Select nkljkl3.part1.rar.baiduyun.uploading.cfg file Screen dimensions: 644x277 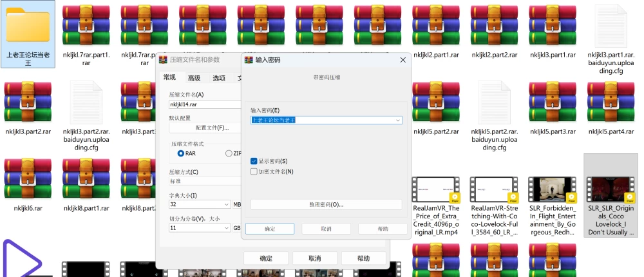(x=611, y=39)
